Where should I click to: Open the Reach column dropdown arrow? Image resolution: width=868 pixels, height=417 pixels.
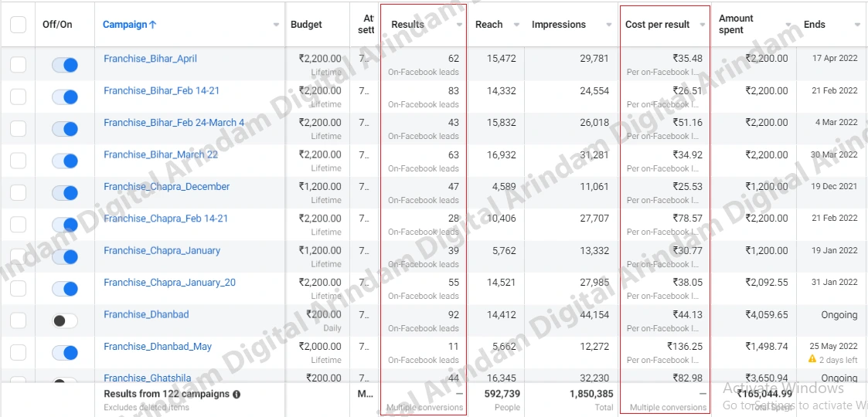[x=516, y=25]
